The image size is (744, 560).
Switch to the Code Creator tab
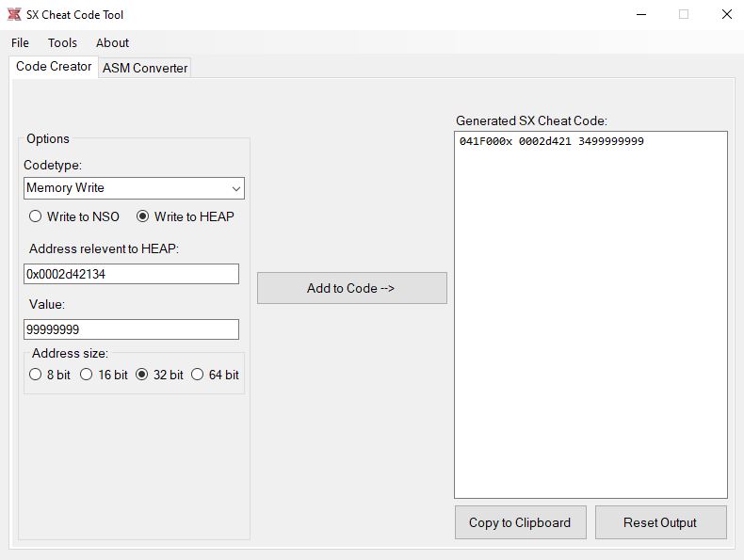click(54, 67)
